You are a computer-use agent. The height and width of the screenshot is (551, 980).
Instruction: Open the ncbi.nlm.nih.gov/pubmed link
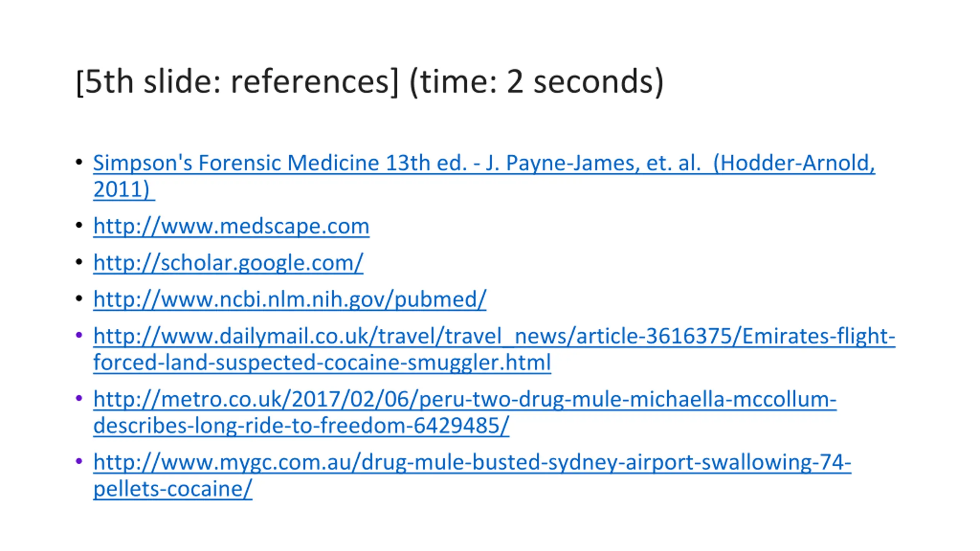point(290,299)
